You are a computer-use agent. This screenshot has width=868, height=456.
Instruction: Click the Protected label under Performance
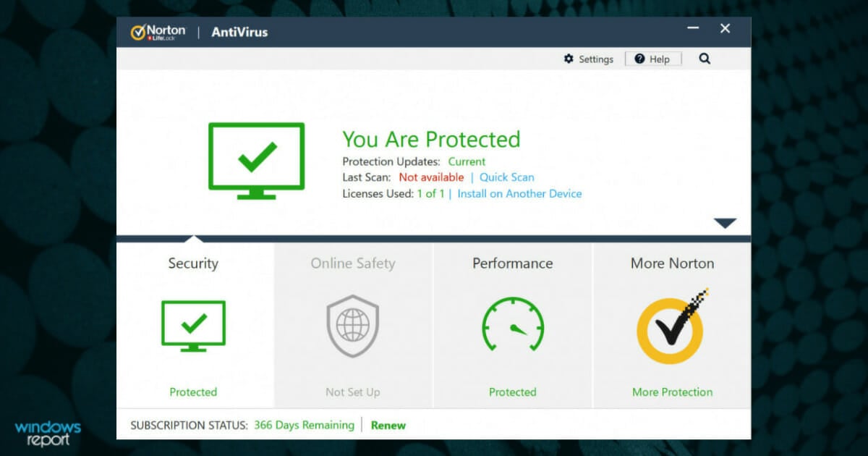[x=513, y=392]
